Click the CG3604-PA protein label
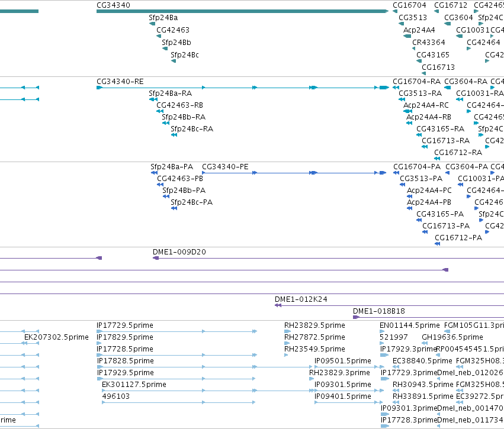 pyautogui.click(x=467, y=167)
